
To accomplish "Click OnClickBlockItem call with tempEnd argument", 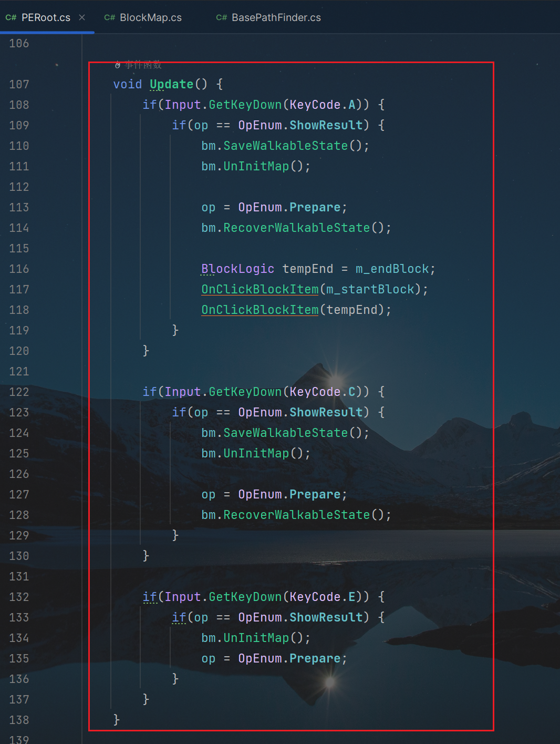I will pyautogui.click(x=260, y=310).
